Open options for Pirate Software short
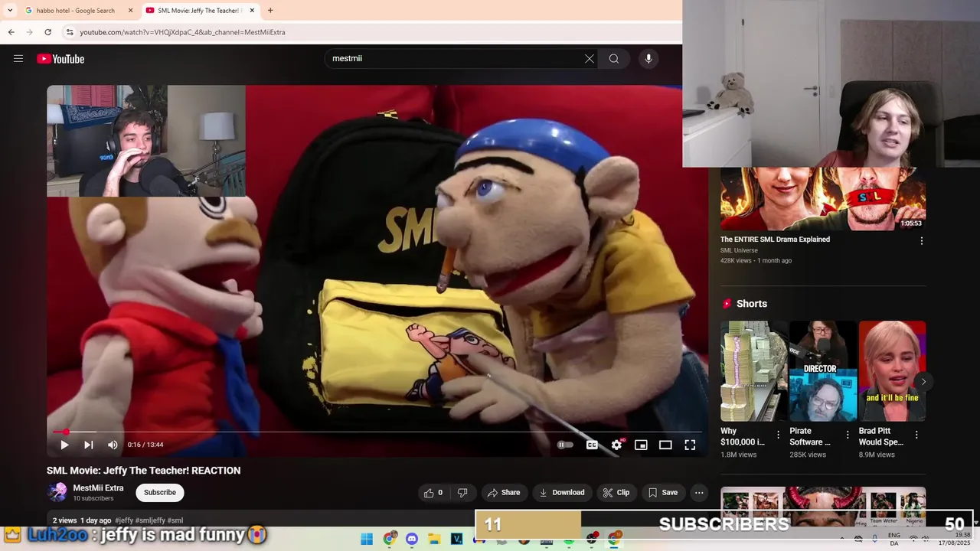The height and width of the screenshot is (551, 980). pyautogui.click(x=847, y=435)
